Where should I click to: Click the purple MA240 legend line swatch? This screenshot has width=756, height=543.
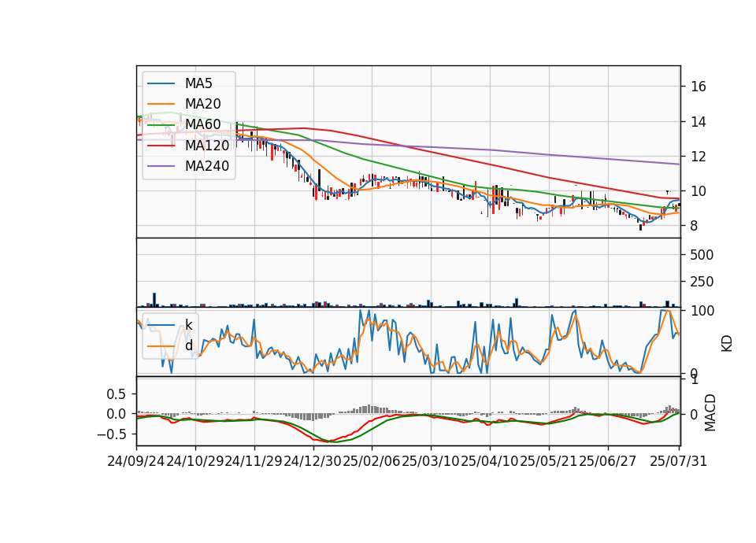point(161,166)
